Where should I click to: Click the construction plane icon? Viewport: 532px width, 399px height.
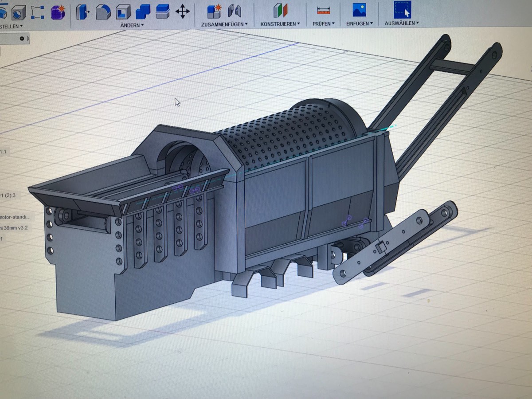point(280,11)
